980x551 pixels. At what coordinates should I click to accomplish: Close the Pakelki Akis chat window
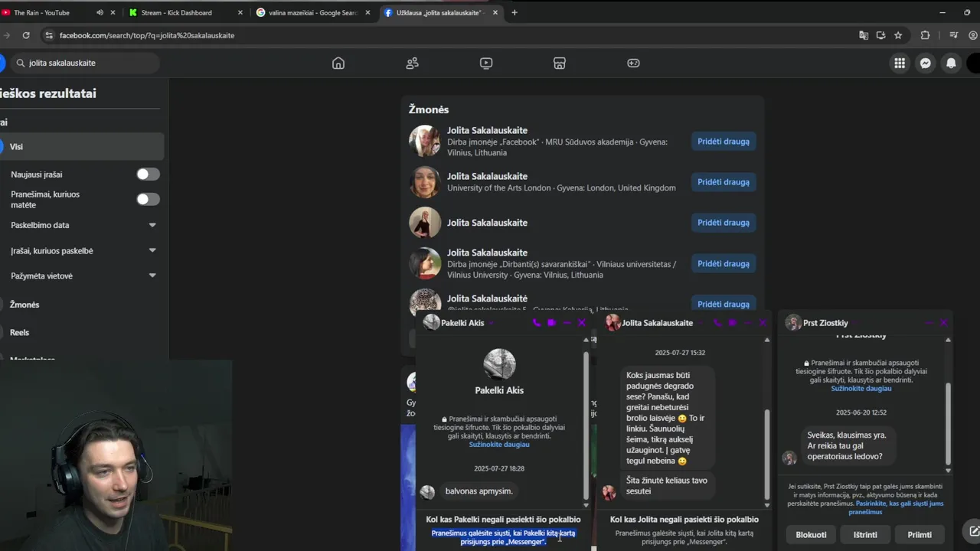click(x=582, y=323)
